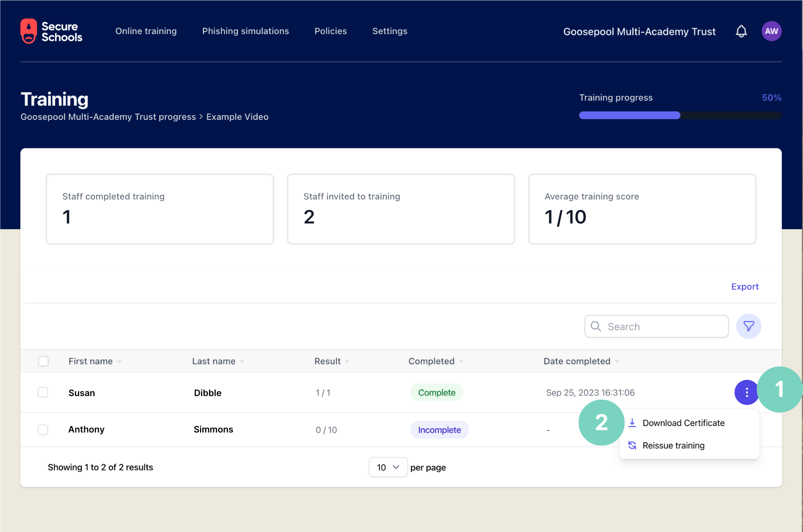This screenshot has width=803, height=532.
Task: Open the Settings nav item
Action: [x=390, y=31]
